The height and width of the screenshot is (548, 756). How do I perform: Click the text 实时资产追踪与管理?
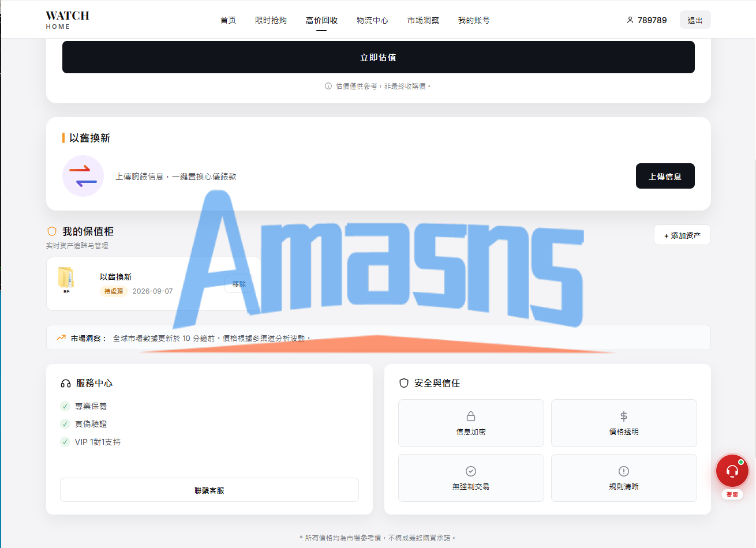(77, 246)
